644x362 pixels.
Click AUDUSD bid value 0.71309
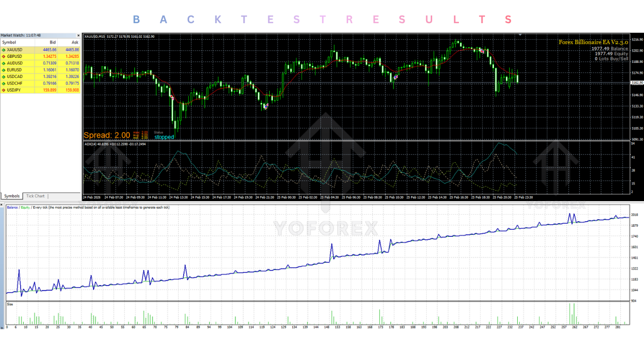(x=50, y=63)
